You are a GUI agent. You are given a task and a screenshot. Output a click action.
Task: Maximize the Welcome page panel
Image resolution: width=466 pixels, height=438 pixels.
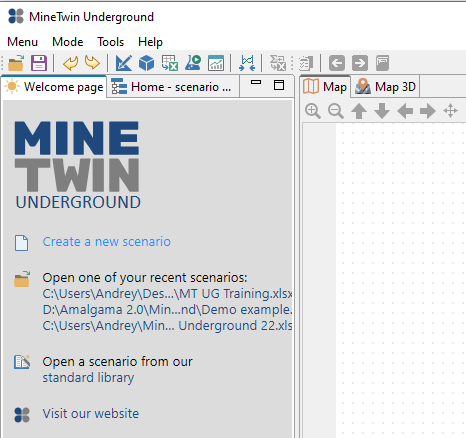[279, 85]
